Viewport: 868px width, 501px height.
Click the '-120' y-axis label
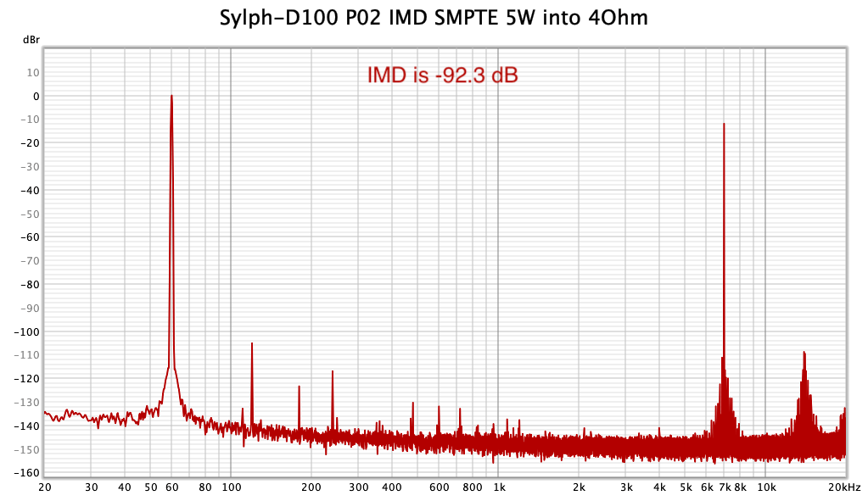click(x=27, y=379)
